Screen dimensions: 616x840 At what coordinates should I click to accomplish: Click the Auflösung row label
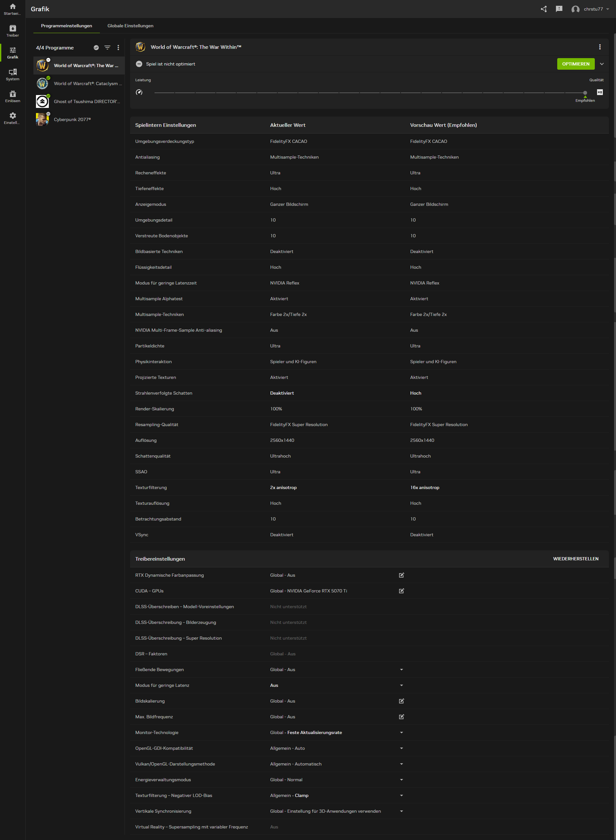[146, 440]
